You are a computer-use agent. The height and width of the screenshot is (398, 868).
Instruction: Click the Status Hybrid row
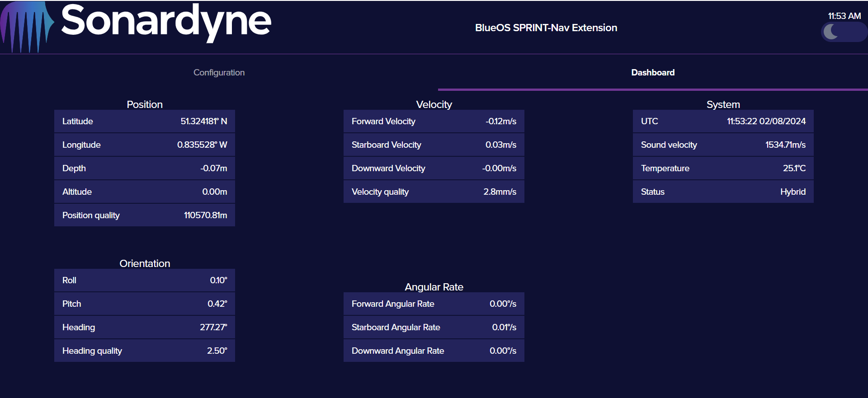723,192
